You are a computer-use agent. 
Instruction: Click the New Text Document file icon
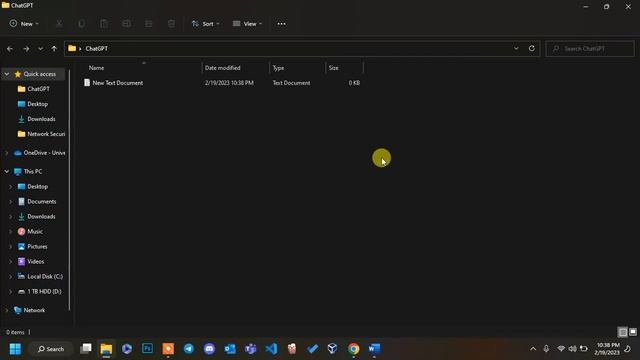click(87, 82)
